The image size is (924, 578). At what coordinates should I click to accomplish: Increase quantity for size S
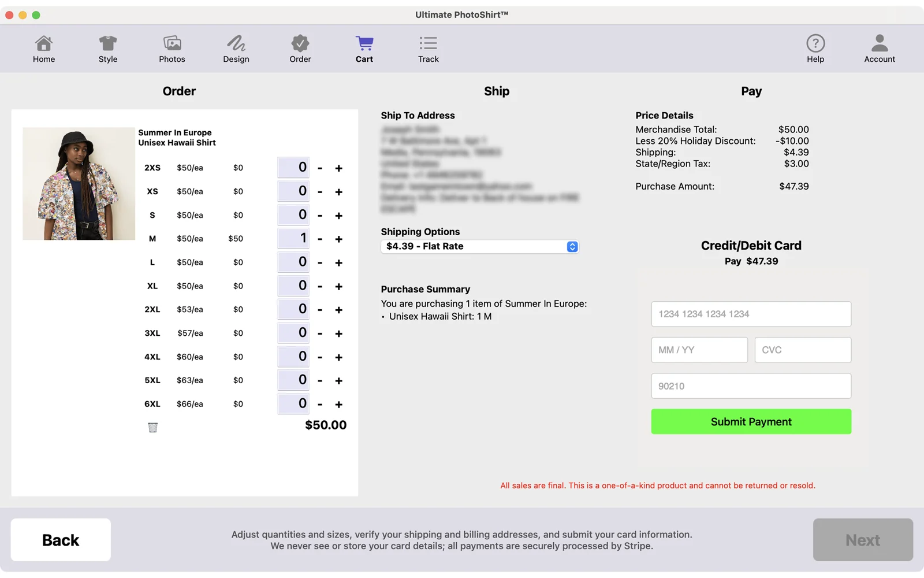(x=339, y=216)
